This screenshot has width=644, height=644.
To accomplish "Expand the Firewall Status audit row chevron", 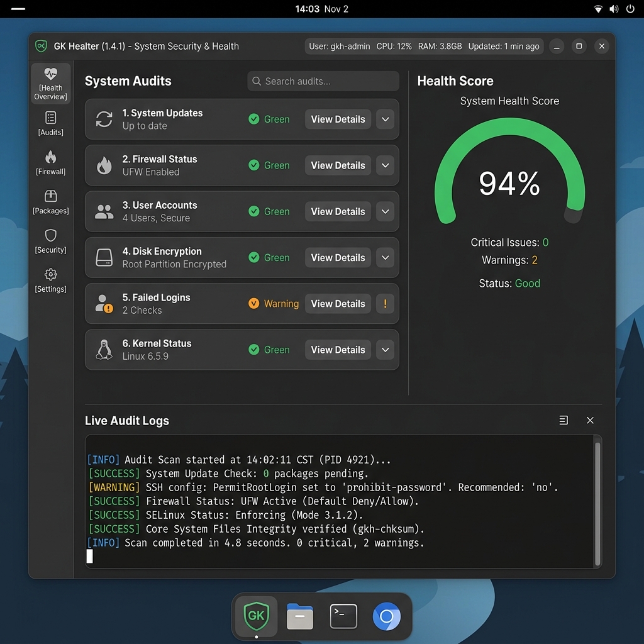I will [385, 165].
